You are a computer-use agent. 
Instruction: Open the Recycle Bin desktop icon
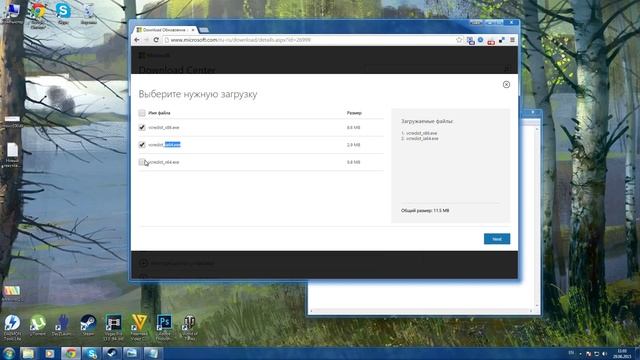(x=88, y=13)
